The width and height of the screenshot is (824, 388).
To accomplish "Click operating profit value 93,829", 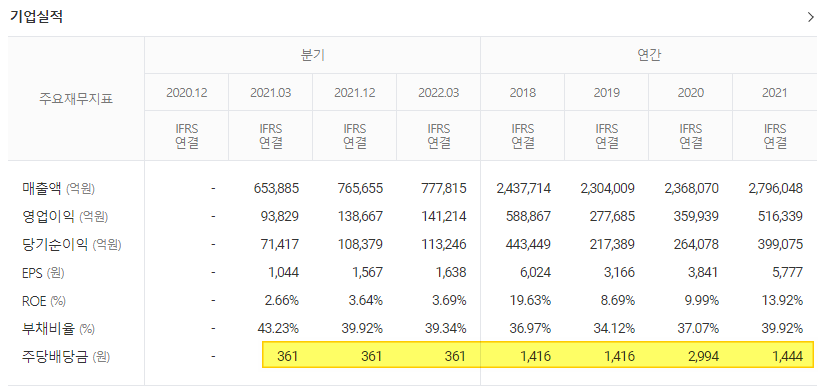I will pos(279,217).
